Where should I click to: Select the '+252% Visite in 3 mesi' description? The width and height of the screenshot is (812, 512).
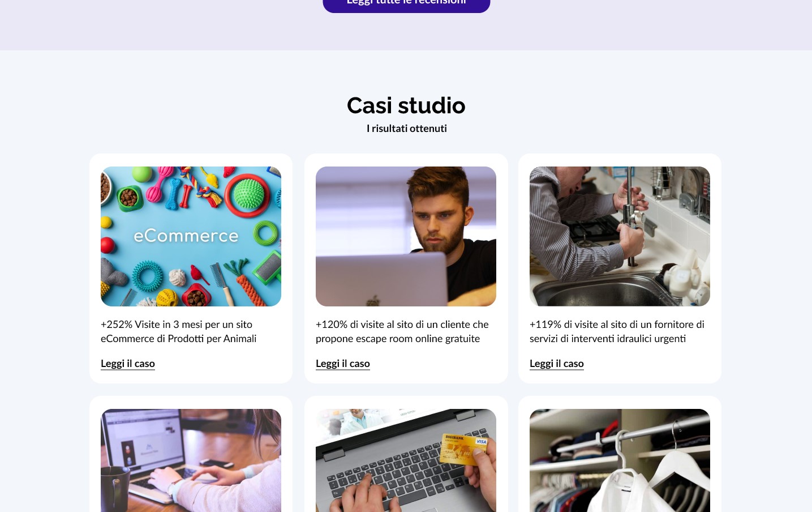[179, 331]
